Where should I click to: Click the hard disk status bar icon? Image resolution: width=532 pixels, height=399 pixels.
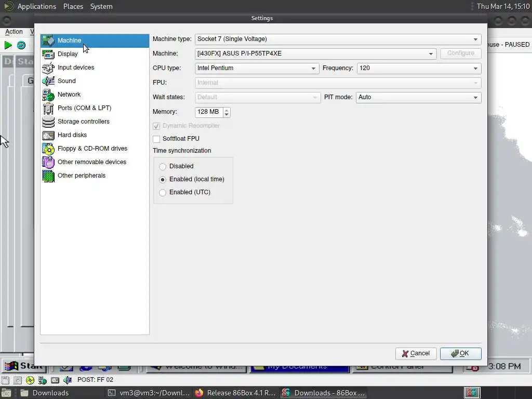55,380
